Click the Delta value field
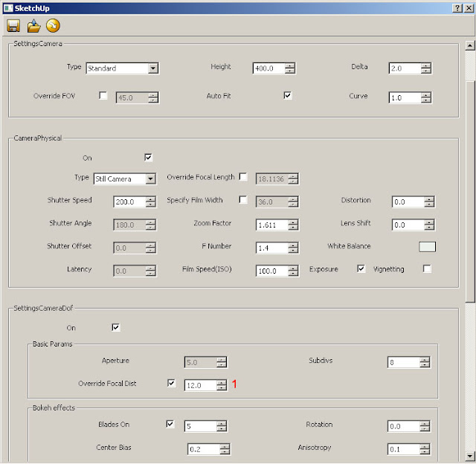This screenshot has height=464, width=476. coord(405,68)
